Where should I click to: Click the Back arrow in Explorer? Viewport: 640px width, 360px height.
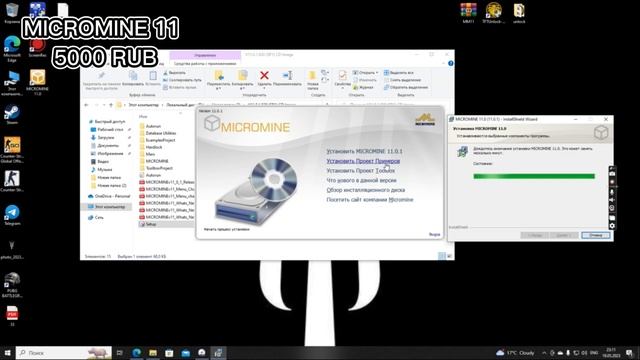86,105
